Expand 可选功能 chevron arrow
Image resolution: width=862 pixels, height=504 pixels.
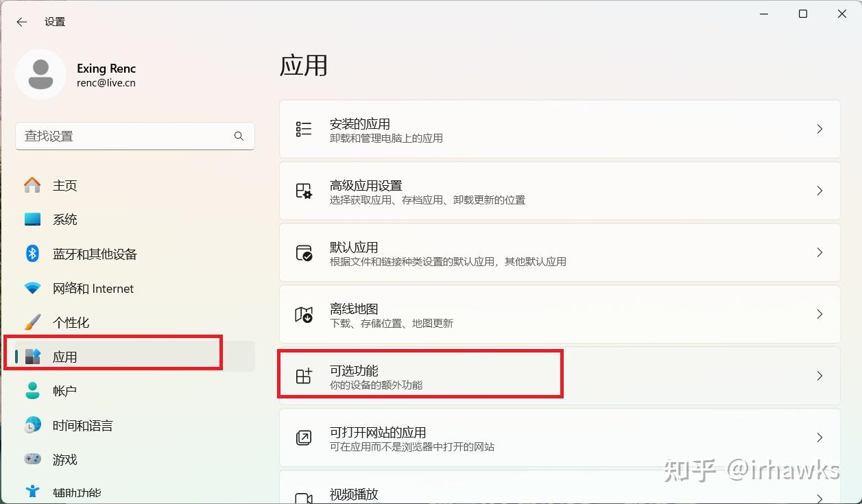(819, 376)
